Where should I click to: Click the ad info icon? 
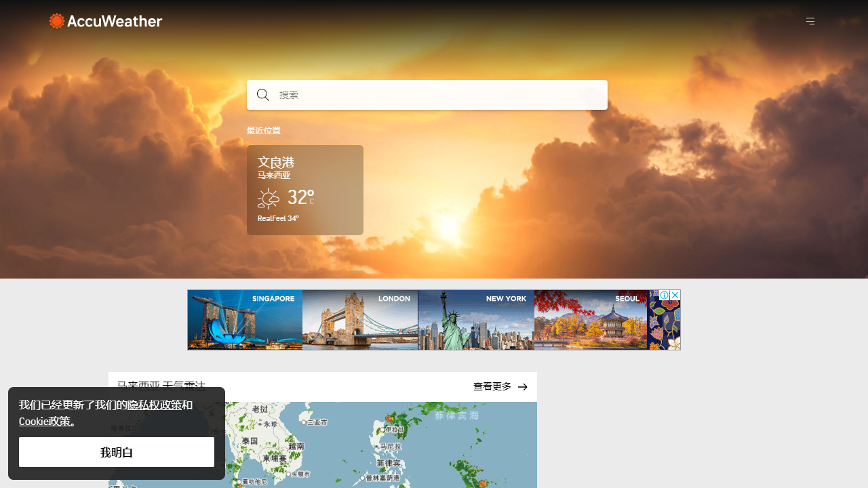665,296
